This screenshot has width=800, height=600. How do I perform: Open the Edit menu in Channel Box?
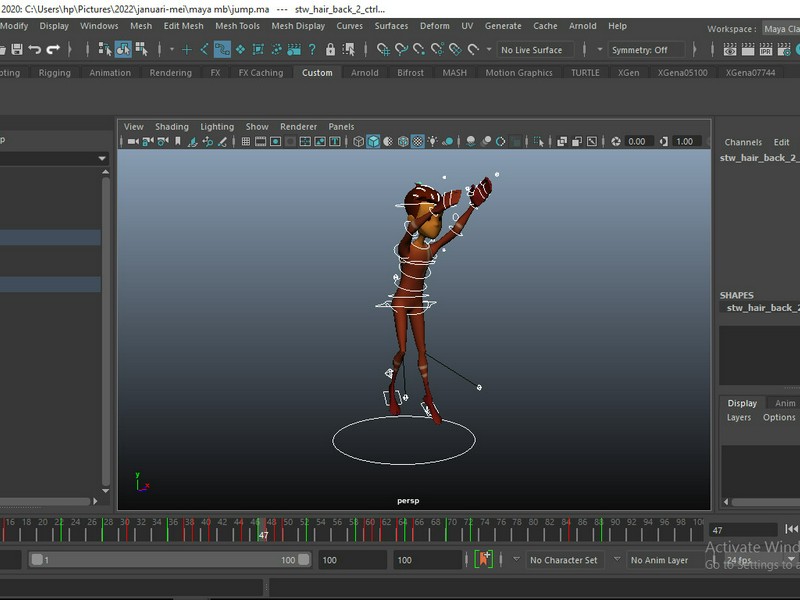781,143
